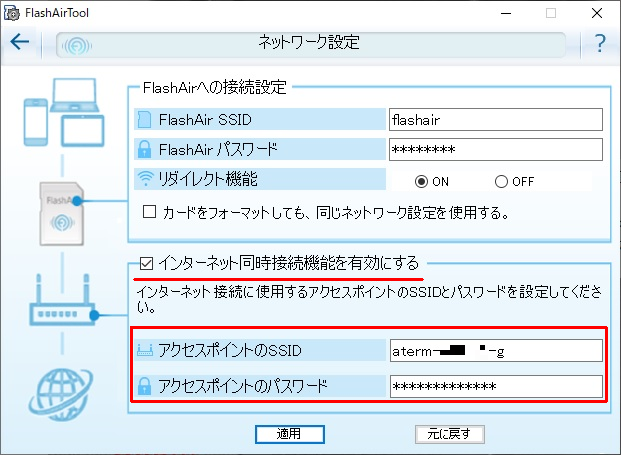Go back with the left arrow icon
This screenshot has height=455, width=621.
tap(20, 42)
